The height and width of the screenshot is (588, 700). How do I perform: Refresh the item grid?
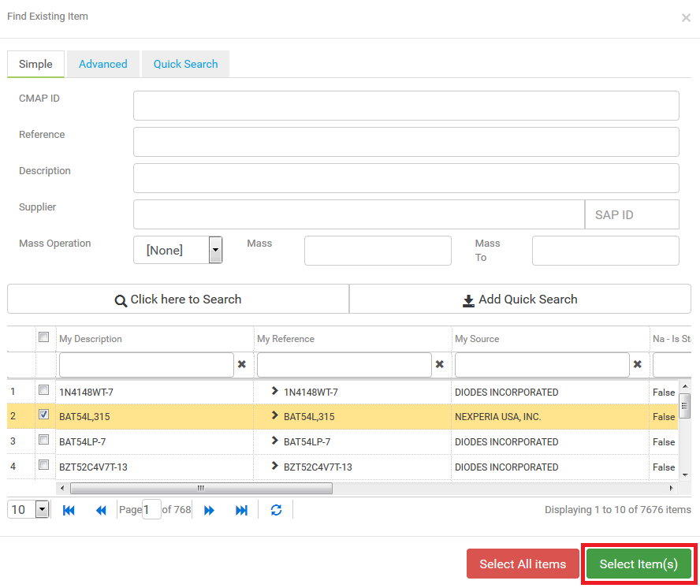coord(276,510)
